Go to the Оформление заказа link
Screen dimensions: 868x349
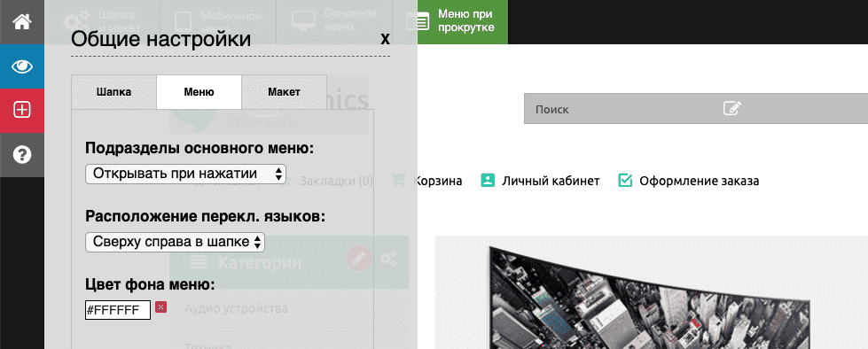pos(700,181)
